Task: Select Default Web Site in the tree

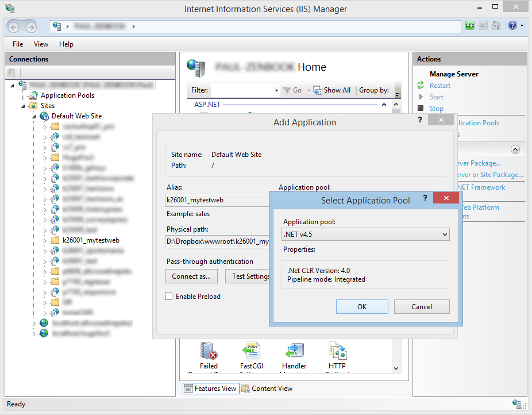Action: (76, 116)
